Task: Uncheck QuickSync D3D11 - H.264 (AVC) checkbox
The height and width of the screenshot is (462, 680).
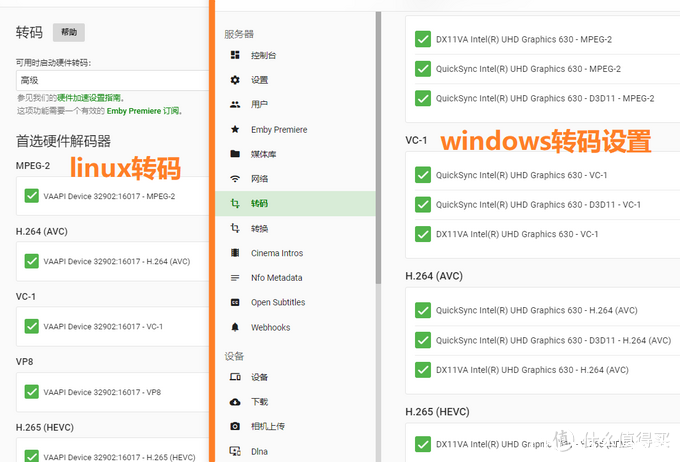Action: [x=423, y=340]
